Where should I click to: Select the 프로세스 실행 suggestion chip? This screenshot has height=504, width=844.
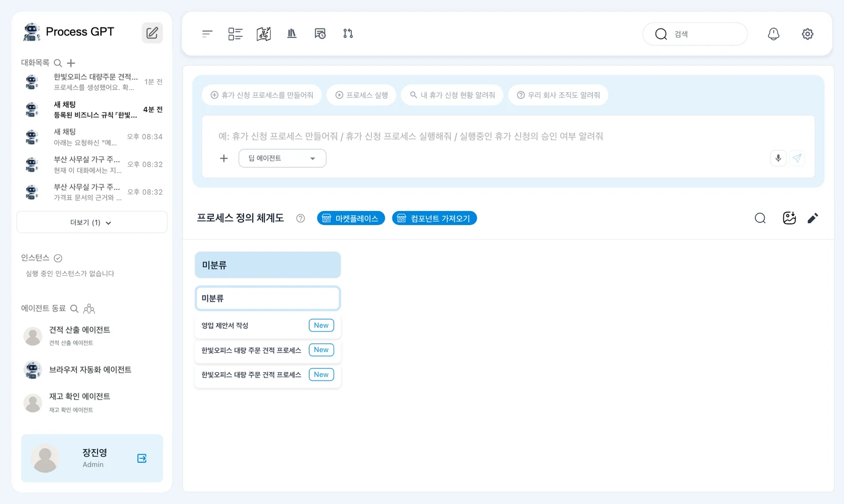(x=361, y=95)
